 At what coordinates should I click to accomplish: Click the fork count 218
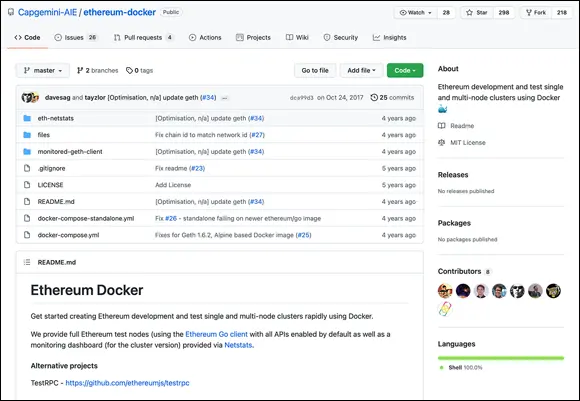[x=562, y=13]
